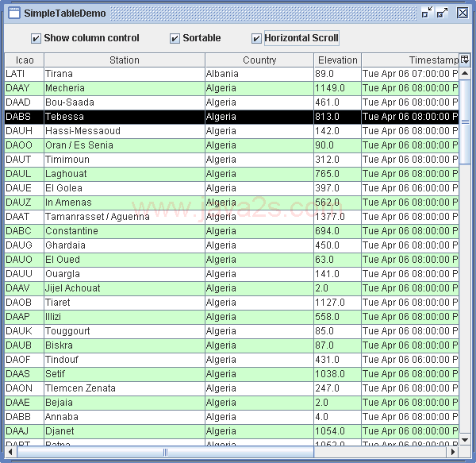Screen dimensions: 476x463
Task: Click the 1149.0 elevation cell
Action: (x=338, y=88)
